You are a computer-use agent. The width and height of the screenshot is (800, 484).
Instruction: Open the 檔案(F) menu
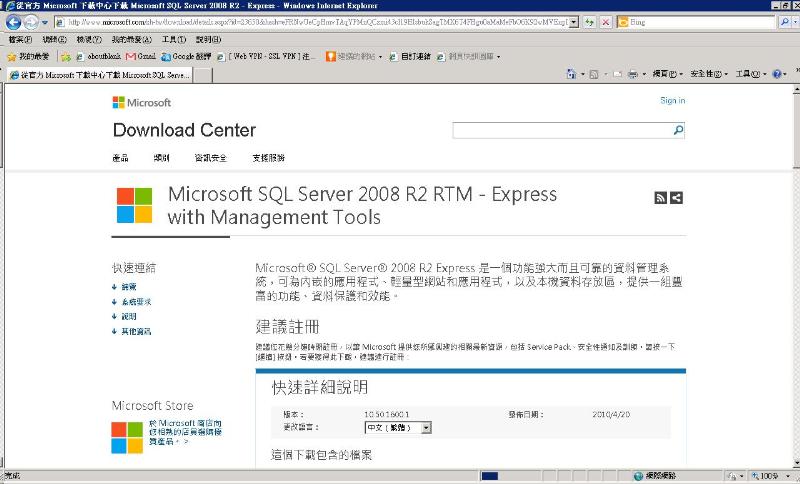pyautogui.click(x=20, y=39)
